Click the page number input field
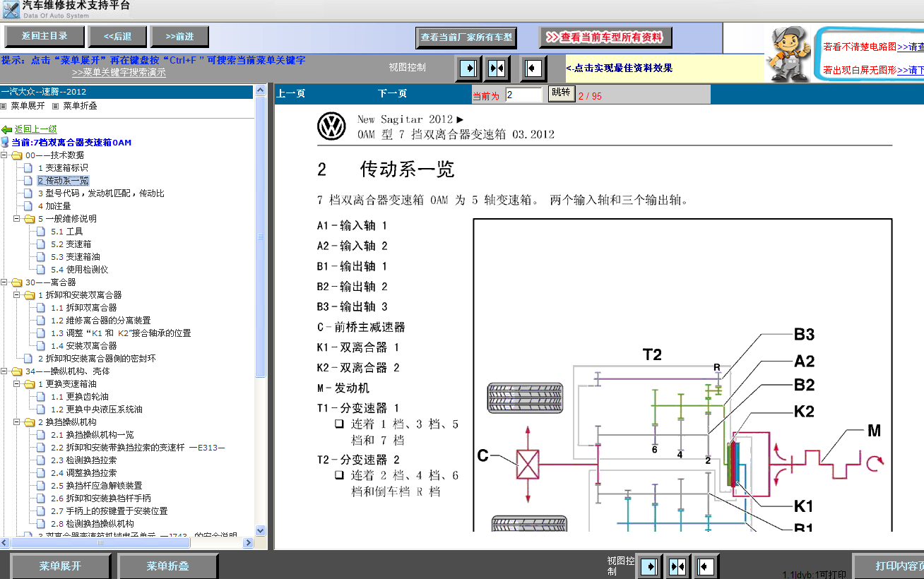The image size is (924, 579). coord(524,94)
